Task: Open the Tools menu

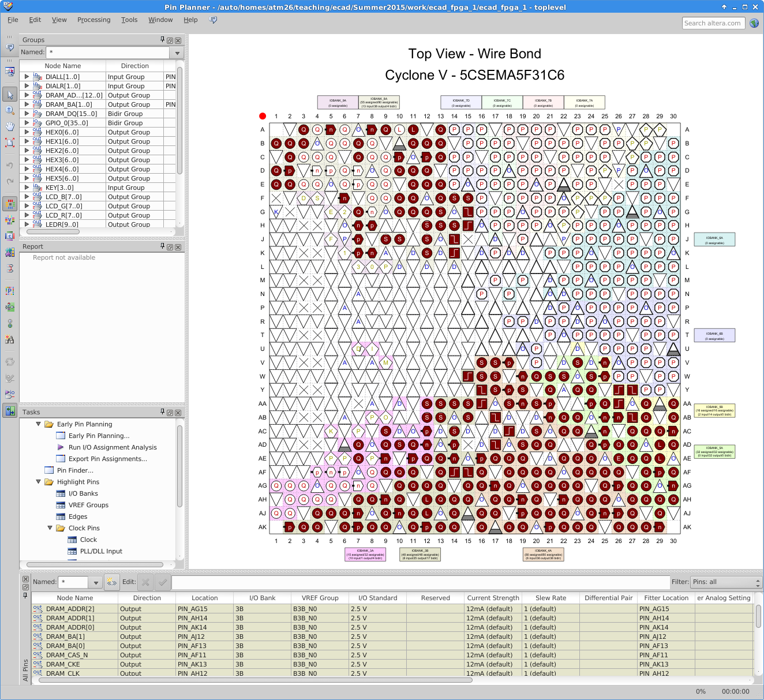Action: click(x=129, y=20)
